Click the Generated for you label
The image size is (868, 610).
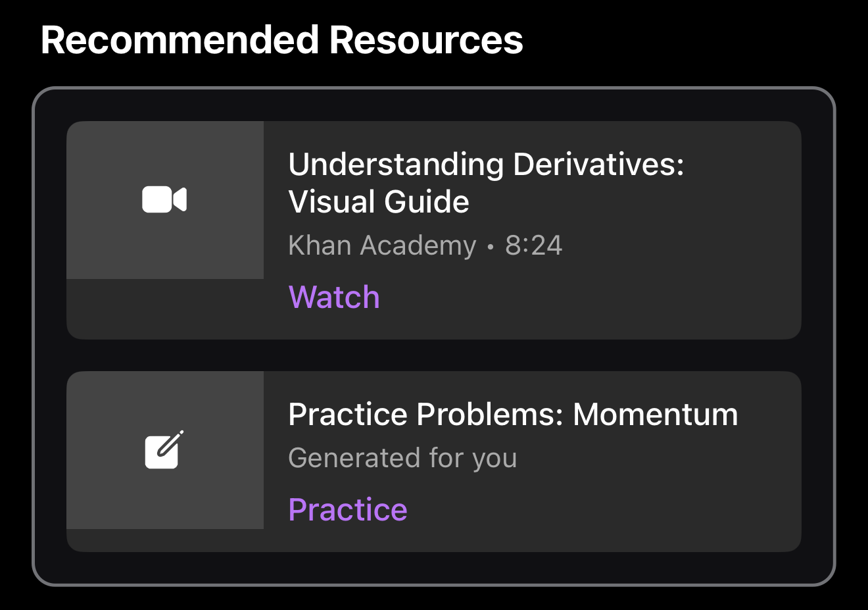(x=402, y=458)
